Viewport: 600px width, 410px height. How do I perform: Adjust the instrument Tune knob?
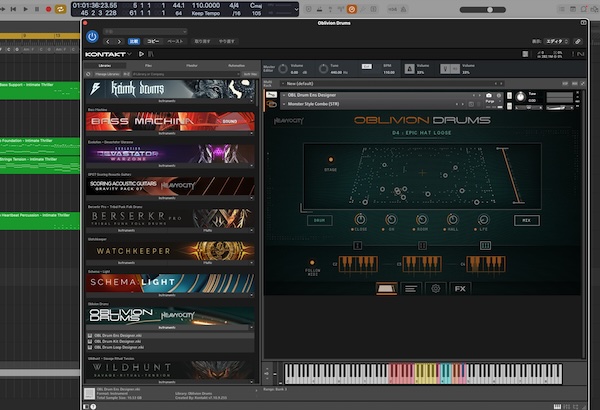click(520, 97)
